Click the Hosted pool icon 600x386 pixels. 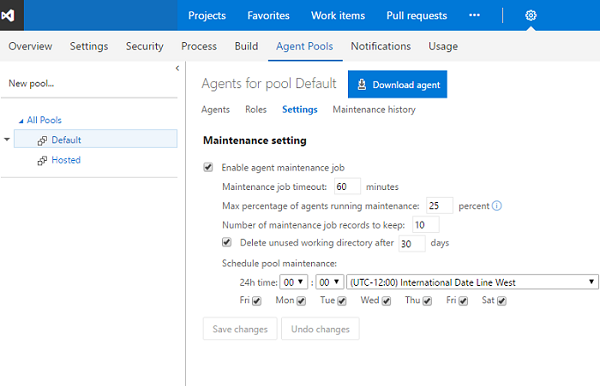click(x=42, y=160)
